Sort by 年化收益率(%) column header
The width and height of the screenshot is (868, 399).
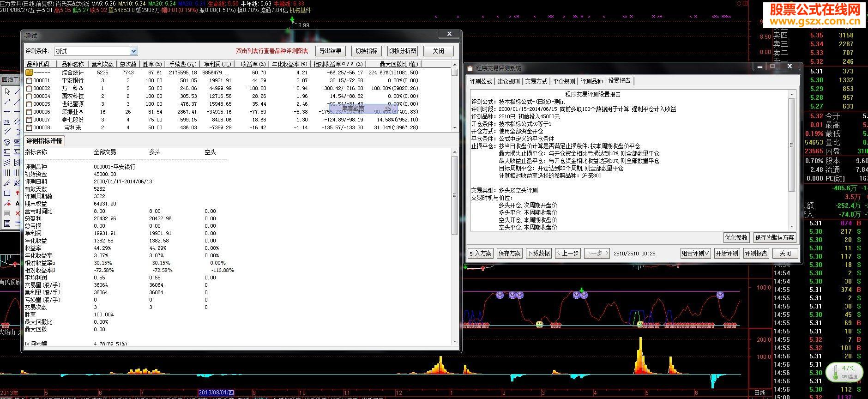point(289,64)
